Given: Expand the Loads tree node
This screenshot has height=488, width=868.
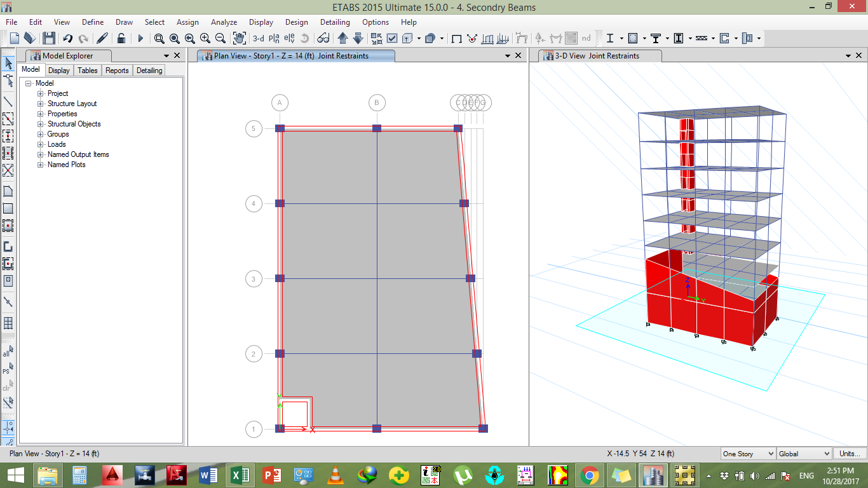Looking at the screenshot, I should (x=41, y=144).
